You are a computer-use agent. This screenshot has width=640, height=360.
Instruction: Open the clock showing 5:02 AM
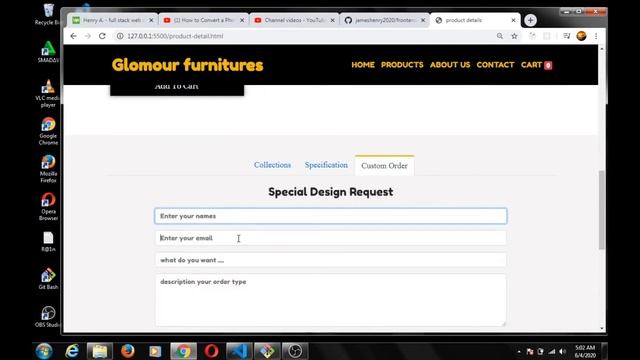pos(585,351)
